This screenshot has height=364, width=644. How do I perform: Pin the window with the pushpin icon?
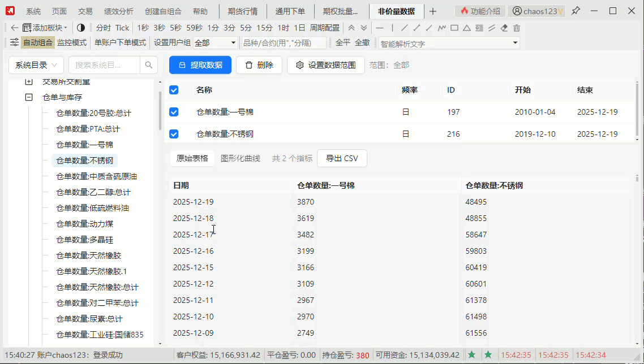tap(576, 11)
